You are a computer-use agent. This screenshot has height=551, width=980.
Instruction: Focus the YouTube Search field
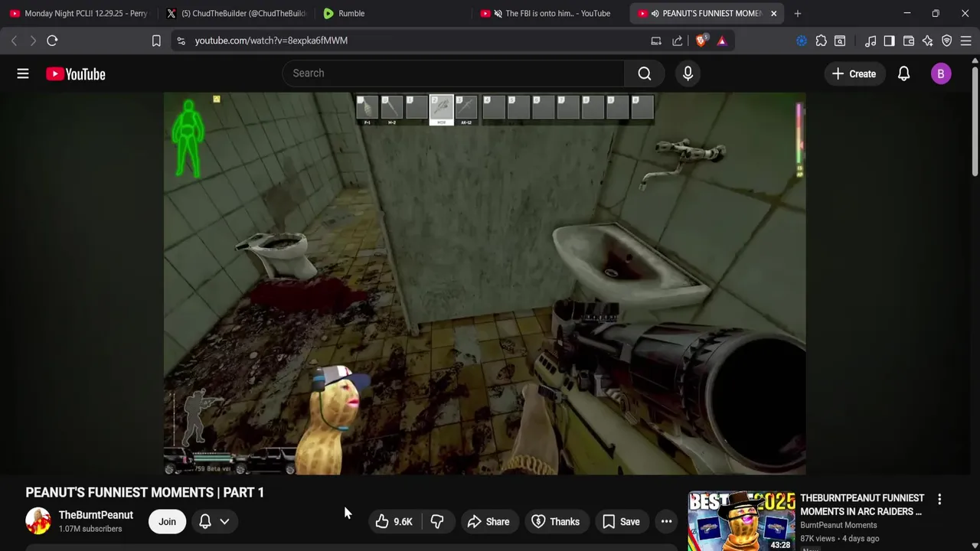click(x=454, y=73)
